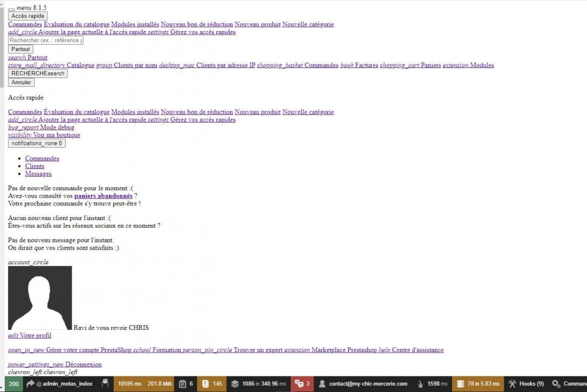Open the Twig panel showing 1598 ms
Screen dimensions: 587x392
pyautogui.click(x=432, y=384)
